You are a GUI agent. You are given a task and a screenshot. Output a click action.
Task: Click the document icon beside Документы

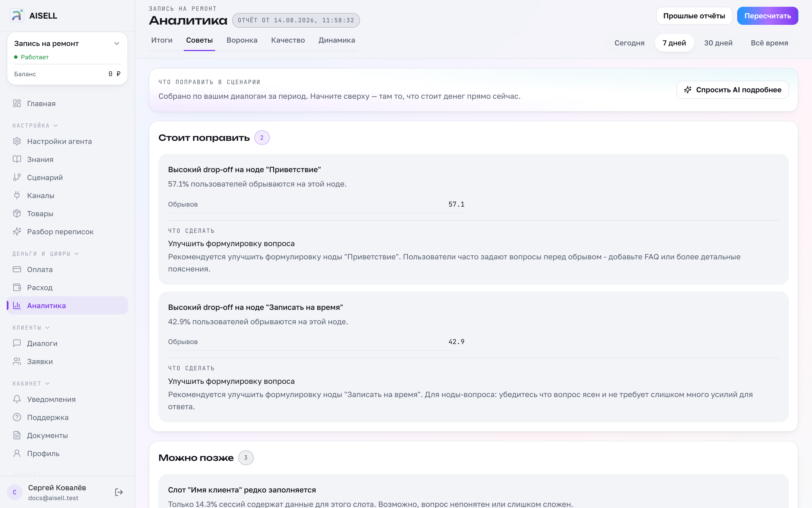point(17,435)
